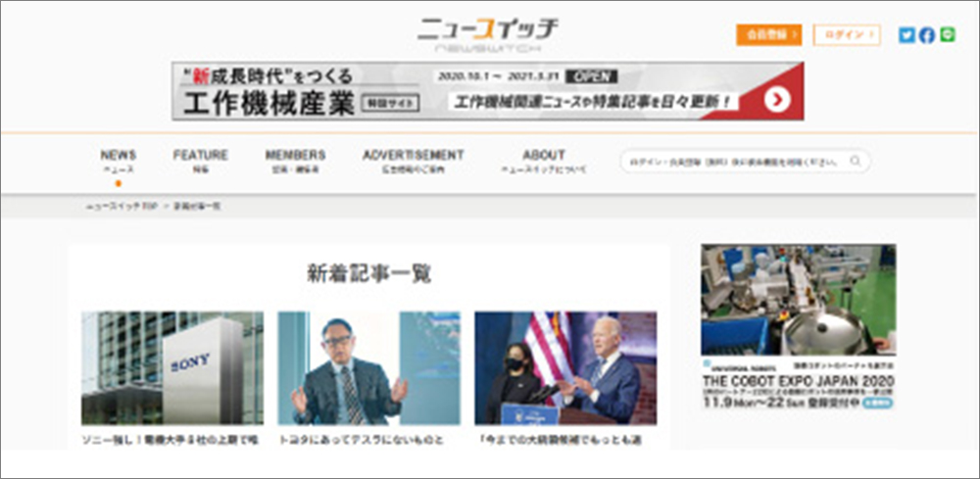980x479 pixels.
Task: Open article titled トヨタにあってテスラにないもの
Action: tap(362, 440)
